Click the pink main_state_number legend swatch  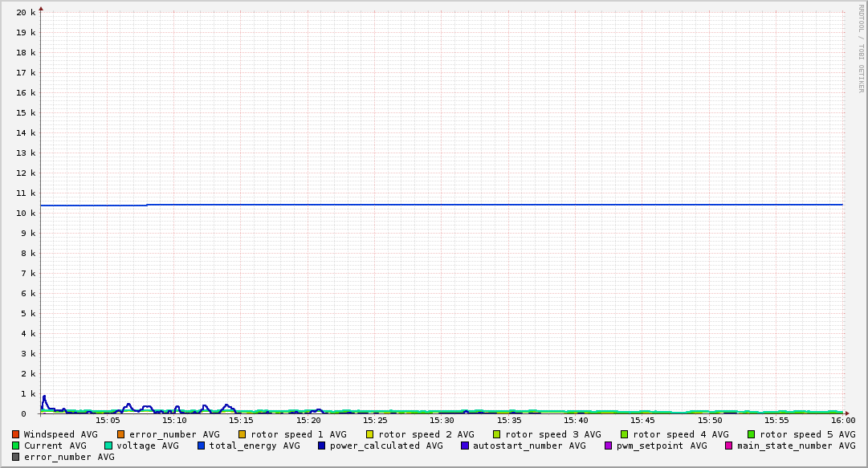coord(729,446)
